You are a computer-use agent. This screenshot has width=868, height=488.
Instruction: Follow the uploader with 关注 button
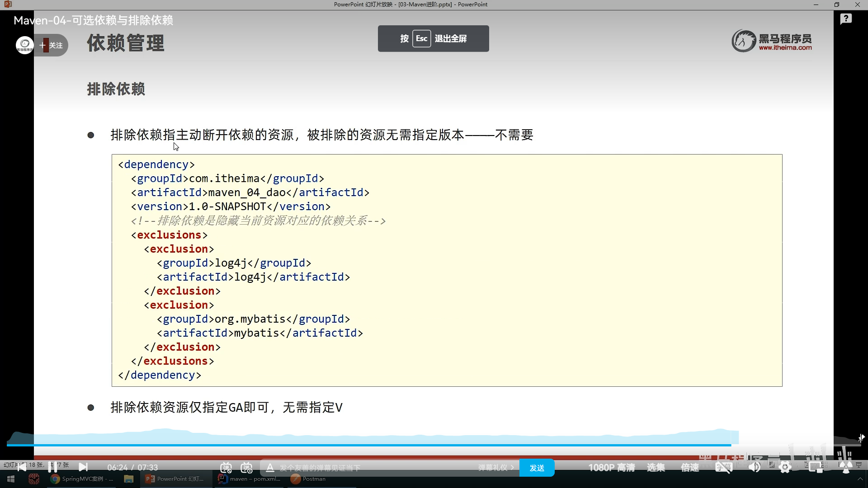tap(52, 45)
